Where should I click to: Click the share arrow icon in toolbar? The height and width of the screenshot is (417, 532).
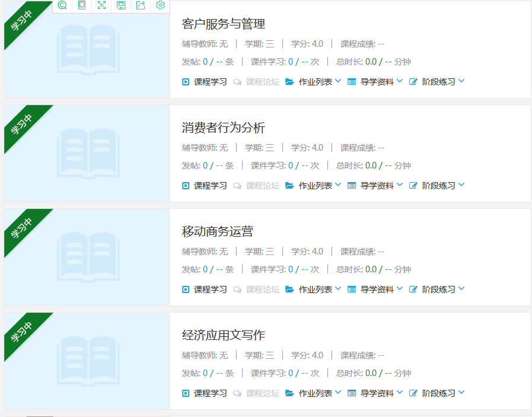pos(141,5)
